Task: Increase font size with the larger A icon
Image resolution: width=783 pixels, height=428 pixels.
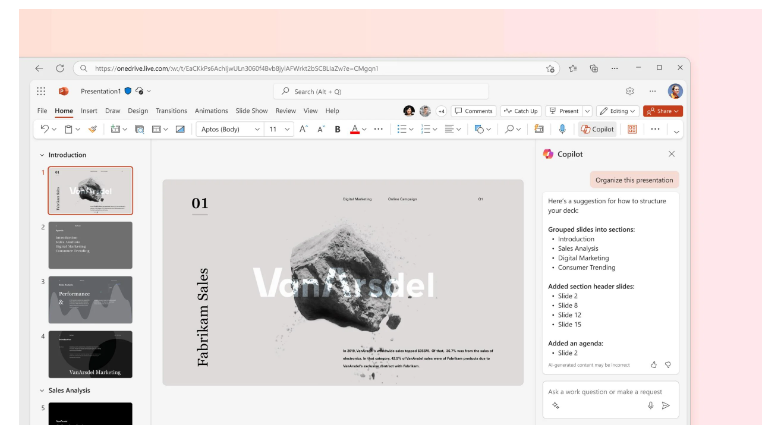Action: [x=302, y=129]
